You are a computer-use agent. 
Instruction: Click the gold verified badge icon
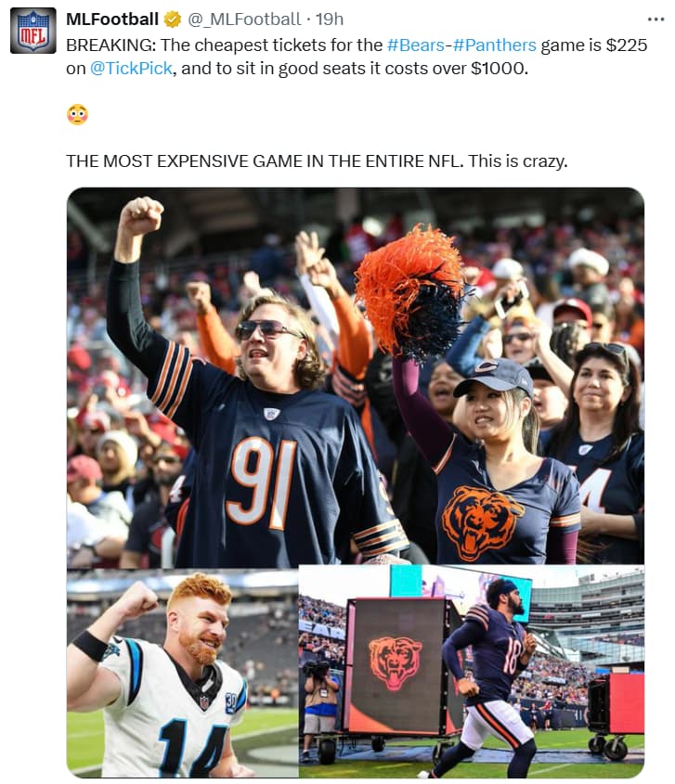pos(173,19)
